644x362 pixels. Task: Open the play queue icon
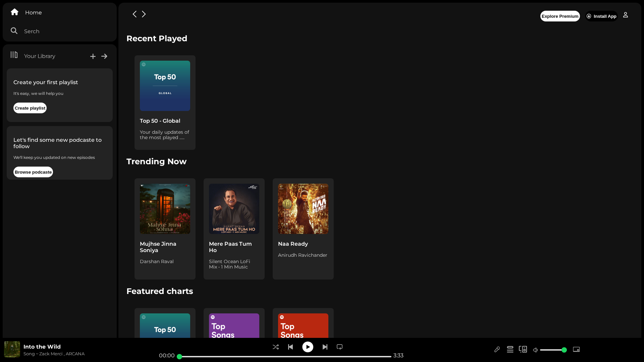coord(510,350)
